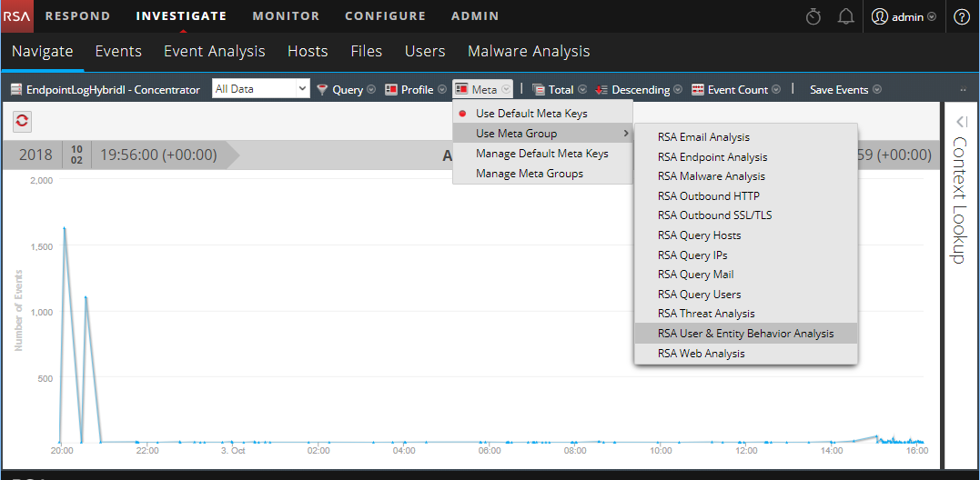This screenshot has height=480, width=980.
Task: Click the EndpointLogHybrid Concentrator service icon
Action: click(x=17, y=90)
